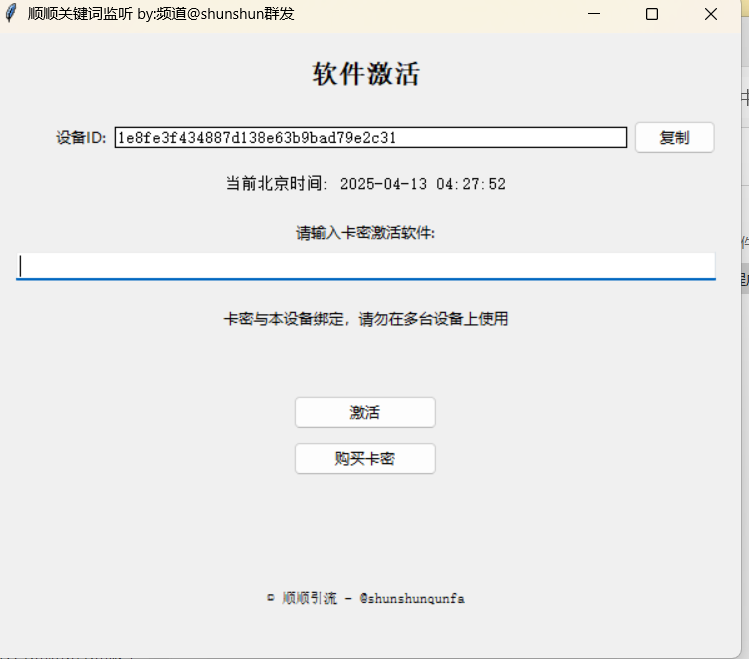Click the copyright symbol in footer
This screenshot has width=749, height=659.
[x=270, y=598]
